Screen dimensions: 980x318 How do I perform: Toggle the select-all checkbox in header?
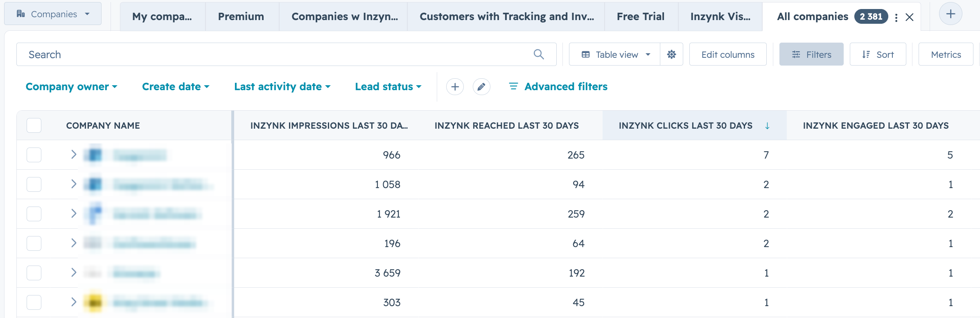[34, 125]
